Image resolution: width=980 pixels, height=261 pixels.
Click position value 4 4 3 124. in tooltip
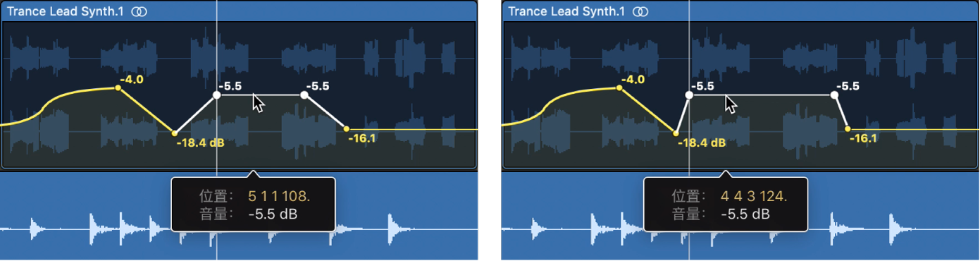[x=753, y=196]
